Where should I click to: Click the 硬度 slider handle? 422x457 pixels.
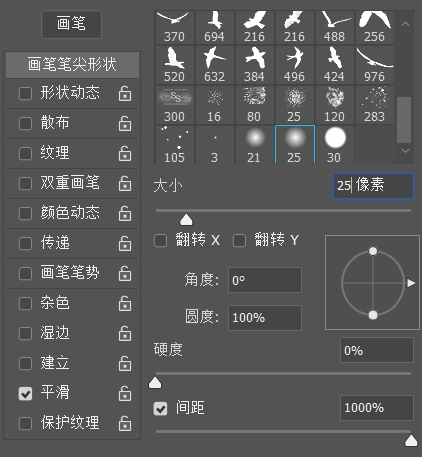pyautogui.click(x=155, y=383)
